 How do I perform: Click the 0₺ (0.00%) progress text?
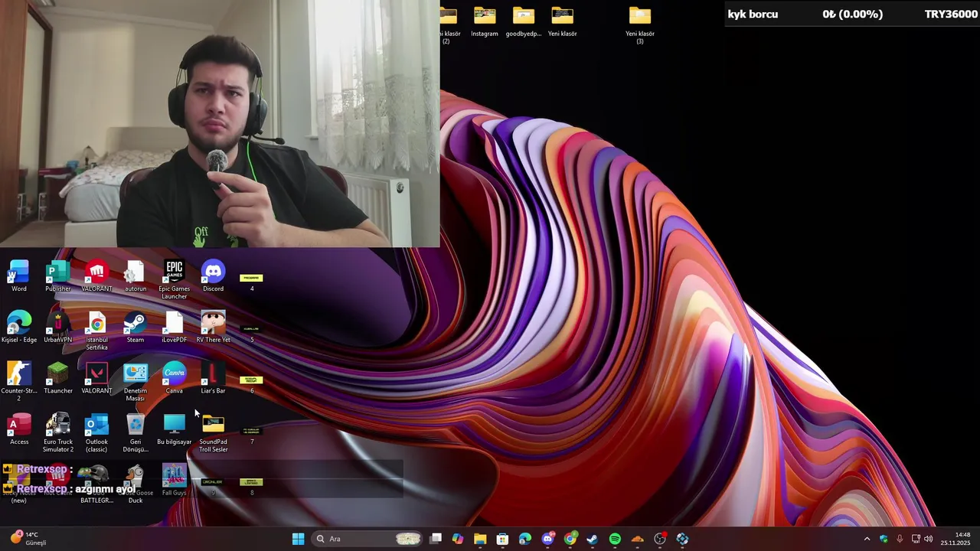[x=852, y=14]
